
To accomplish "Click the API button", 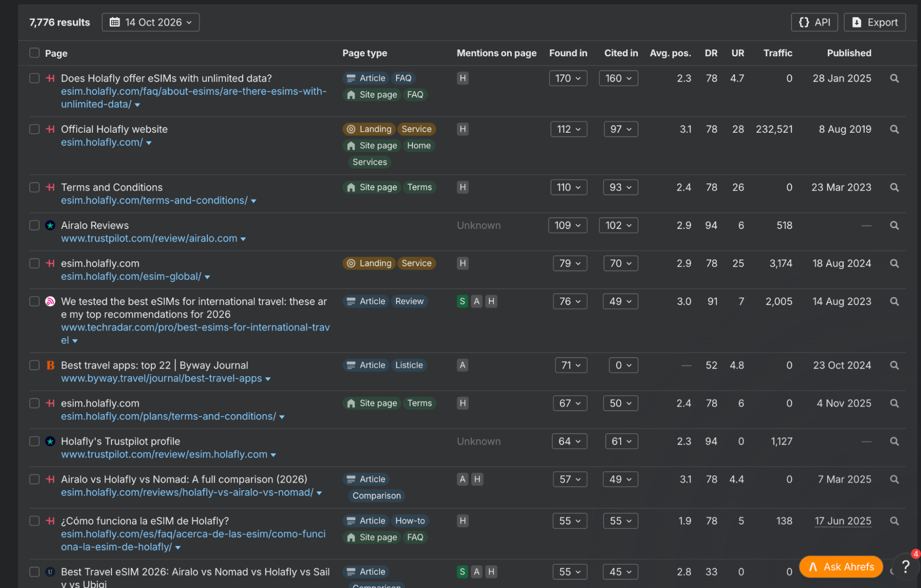I will tap(815, 22).
